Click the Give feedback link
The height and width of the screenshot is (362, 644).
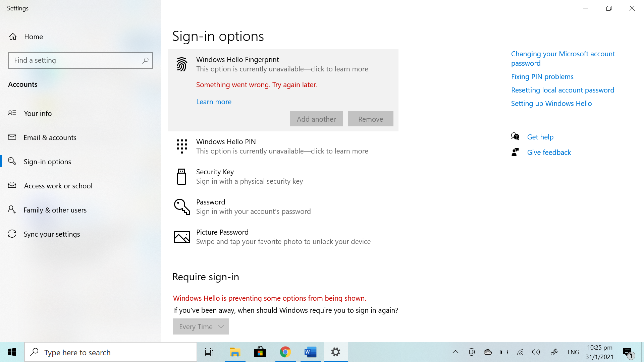click(x=549, y=152)
